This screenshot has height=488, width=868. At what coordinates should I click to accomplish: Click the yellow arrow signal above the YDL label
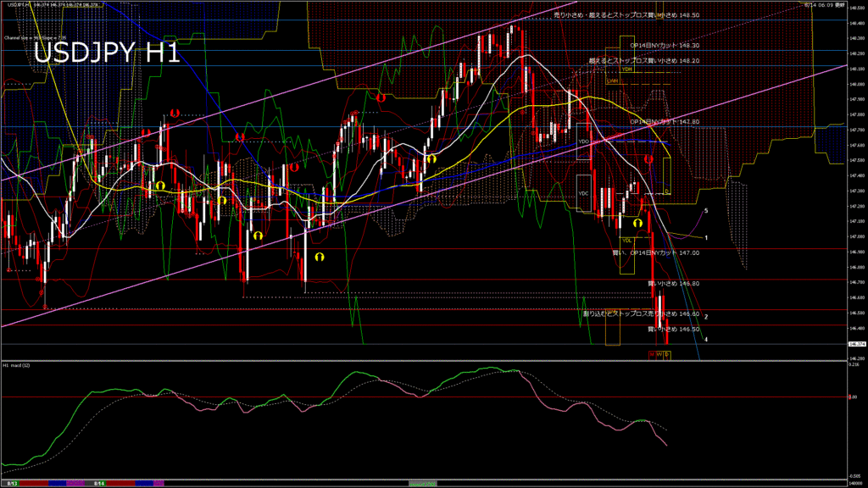(637, 223)
